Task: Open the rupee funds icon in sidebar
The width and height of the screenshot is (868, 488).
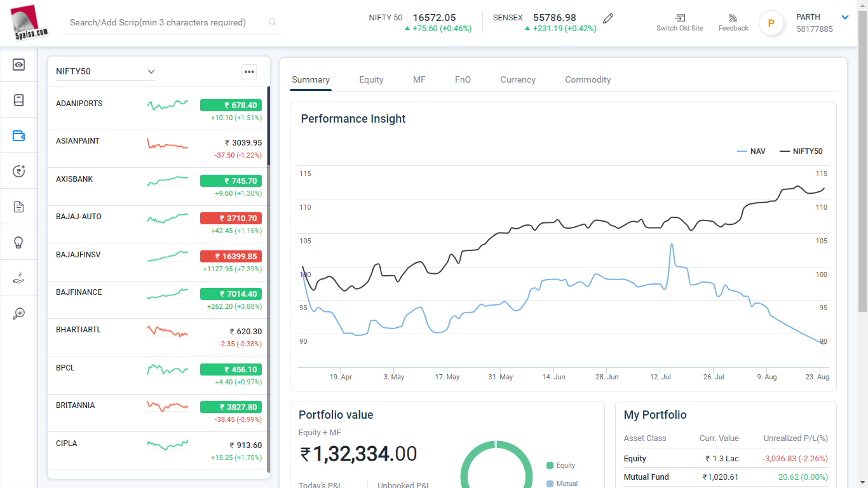Action: pos(18,171)
